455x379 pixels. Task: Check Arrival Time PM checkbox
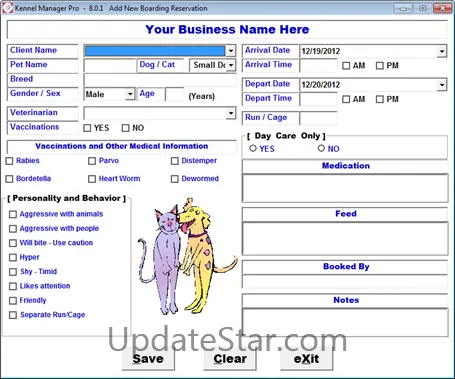tap(380, 66)
